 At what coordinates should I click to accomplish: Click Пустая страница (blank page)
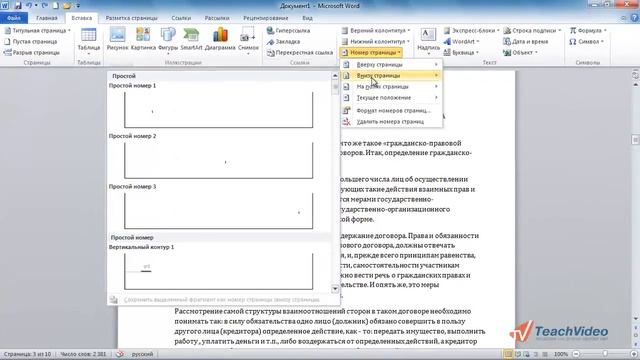[x=31, y=42]
